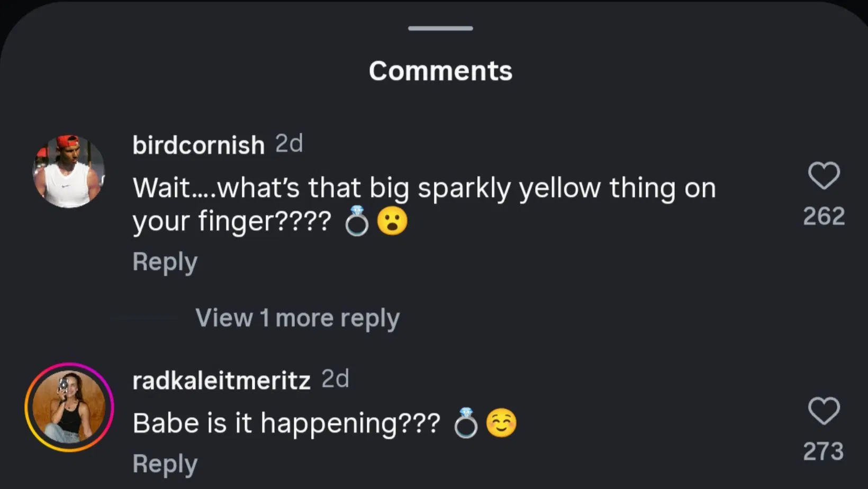This screenshot has height=489, width=868.
Task: Expand 'View 1 more reply'
Action: pyautogui.click(x=297, y=318)
